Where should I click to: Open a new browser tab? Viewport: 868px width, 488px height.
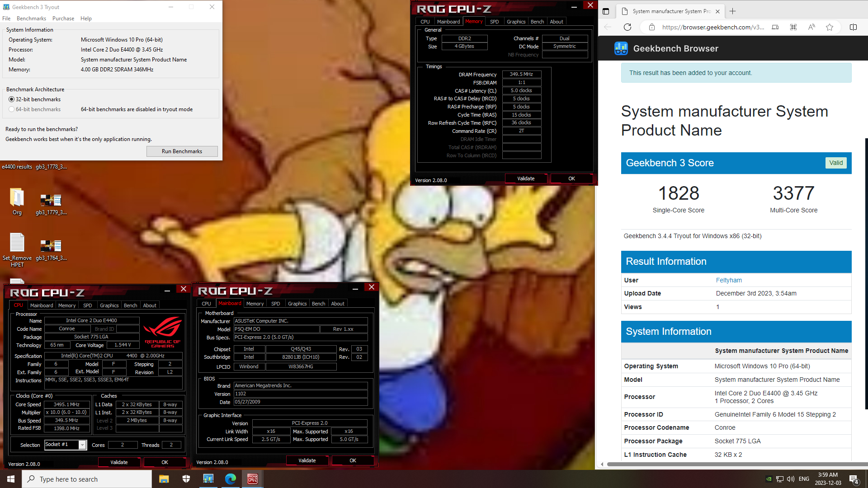point(733,11)
